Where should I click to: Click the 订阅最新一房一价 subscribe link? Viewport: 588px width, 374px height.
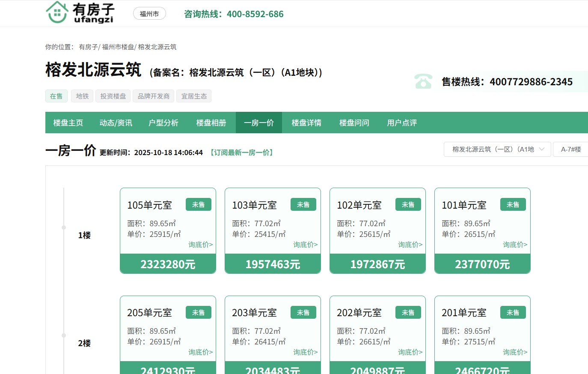[242, 153]
